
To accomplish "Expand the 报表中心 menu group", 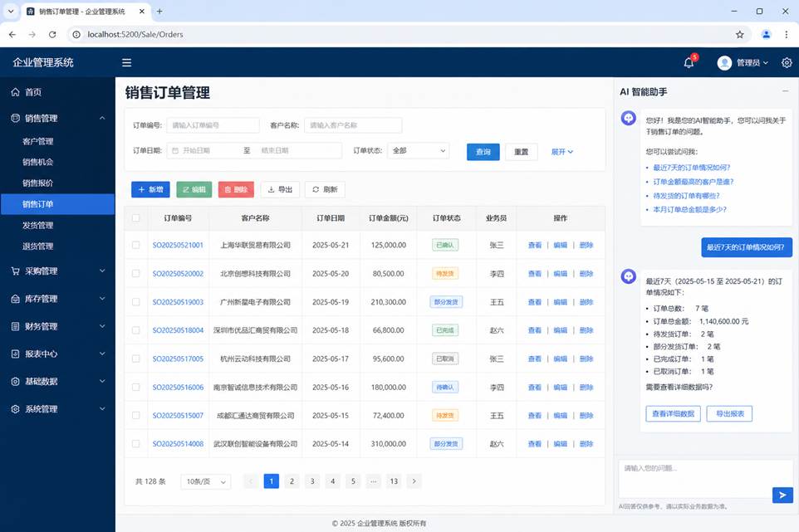I will tap(102, 354).
